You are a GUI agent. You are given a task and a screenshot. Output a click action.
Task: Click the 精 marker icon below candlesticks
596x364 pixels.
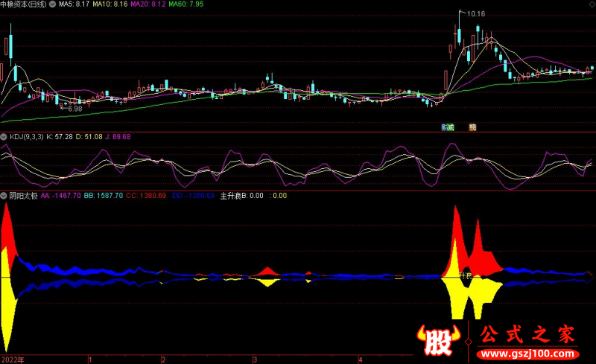tap(472, 127)
